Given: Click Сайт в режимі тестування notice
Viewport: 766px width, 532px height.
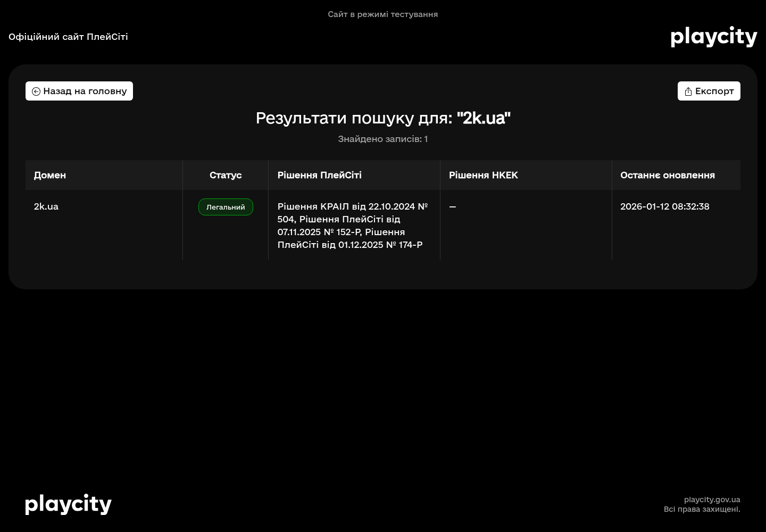Looking at the screenshot, I should (x=383, y=14).
